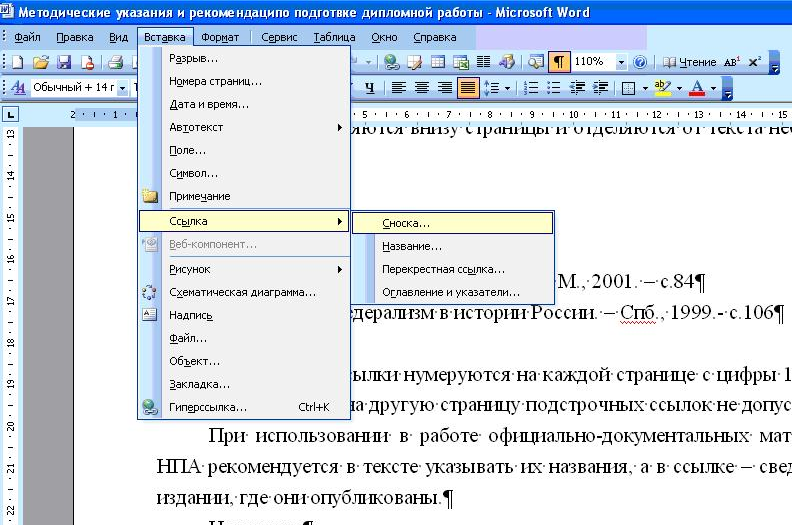Apply superscript using the x² icon
The image size is (792, 525).
click(755, 62)
